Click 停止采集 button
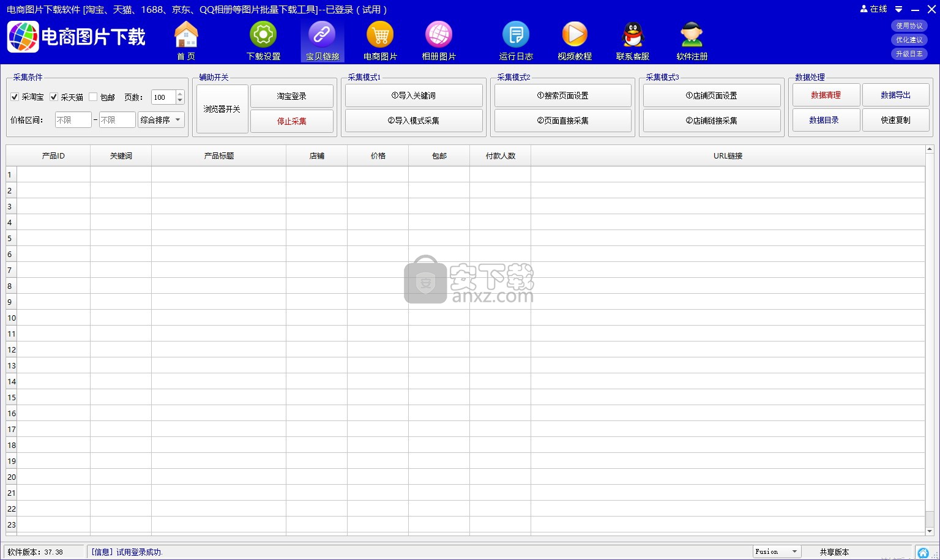940x560 pixels. point(292,121)
